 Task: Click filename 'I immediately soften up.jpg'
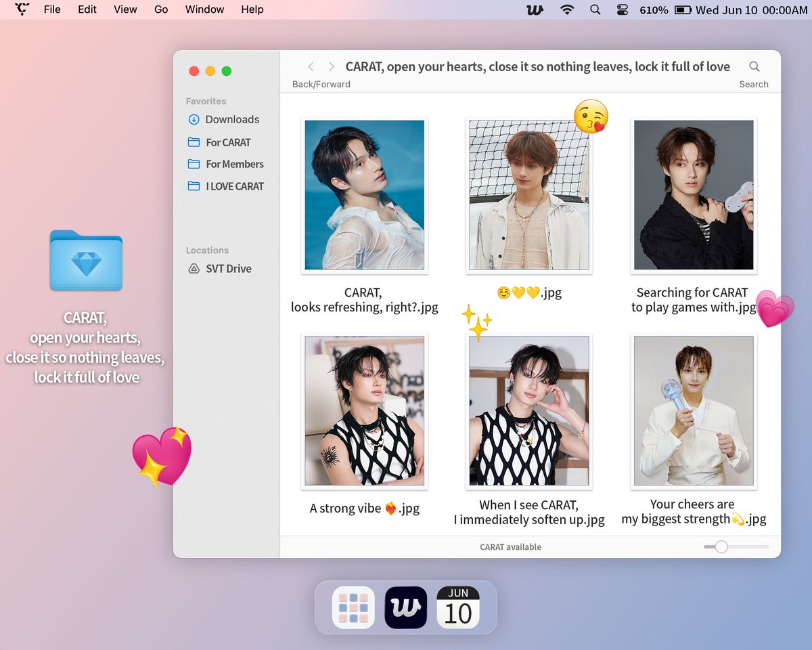[x=529, y=520]
